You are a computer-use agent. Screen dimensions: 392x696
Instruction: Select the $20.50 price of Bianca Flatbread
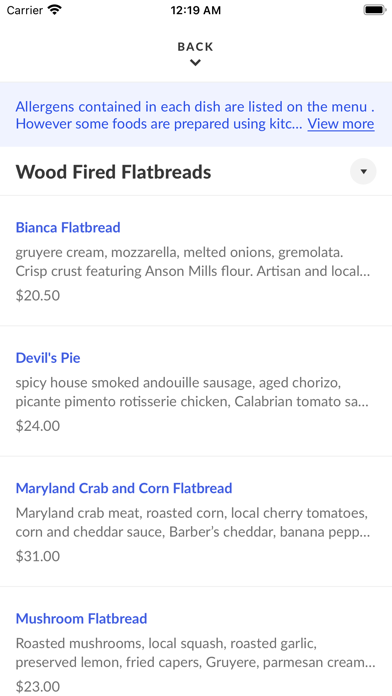click(x=38, y=296)
